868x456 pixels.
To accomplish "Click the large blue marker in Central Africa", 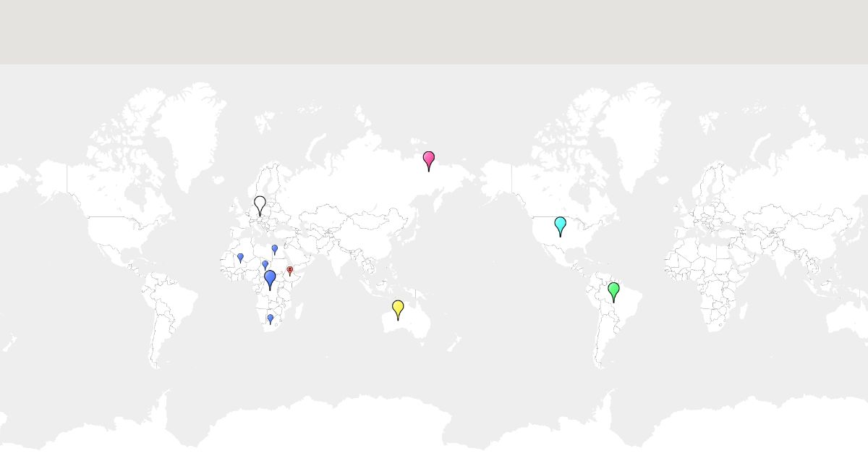I will point(270,280).
